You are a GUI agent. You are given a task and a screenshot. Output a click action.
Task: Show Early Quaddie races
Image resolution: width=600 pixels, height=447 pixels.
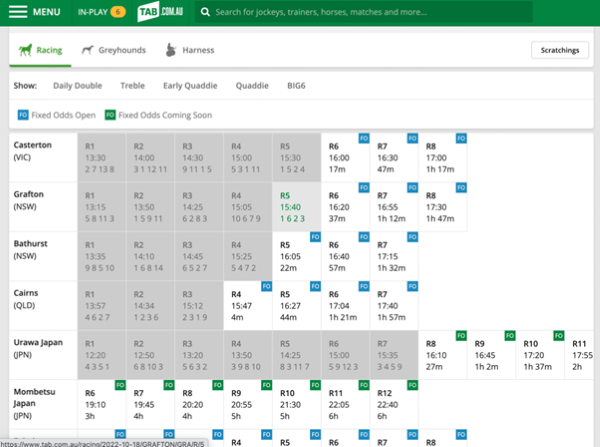coord(190,86)
